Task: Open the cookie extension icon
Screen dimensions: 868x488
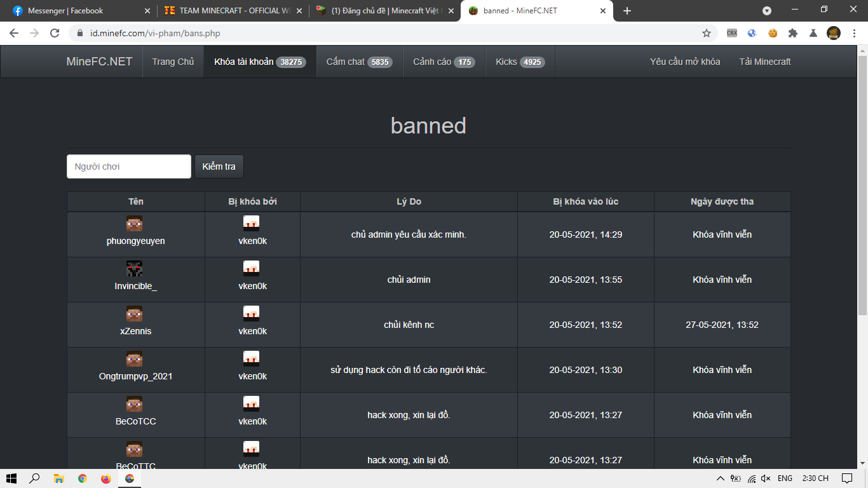Action: point(773,33)
